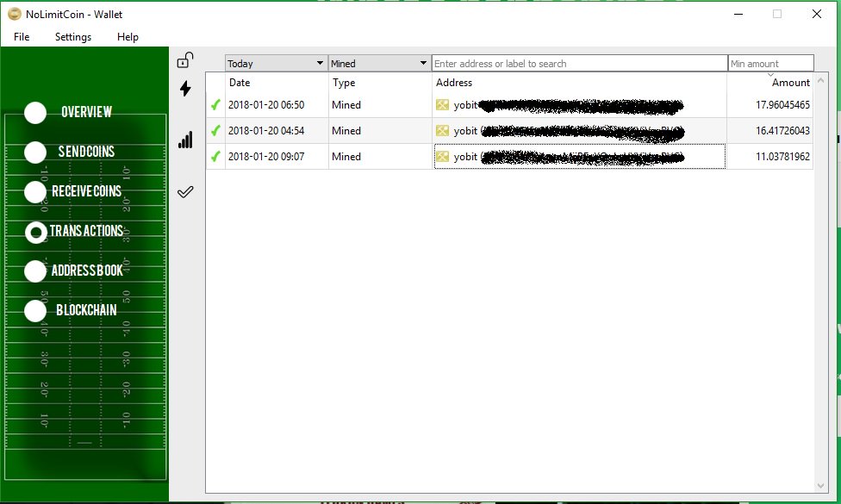This screenshot has height=504, width=841.
Task: Select date 2018-01-20 04:54
Action: point(266,131)
